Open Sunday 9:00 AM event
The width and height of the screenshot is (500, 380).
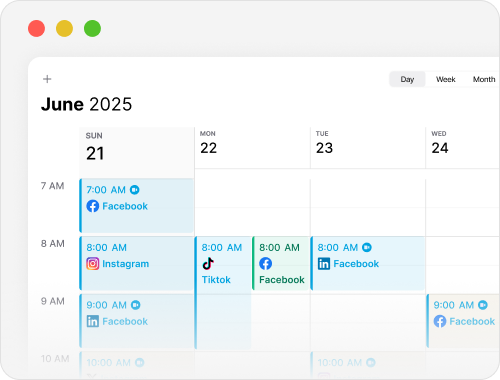137,321
